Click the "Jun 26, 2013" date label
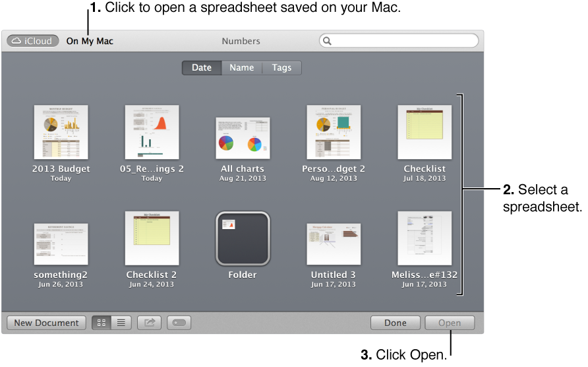Image resolution: width=588 pixels, height=367 pixels. pos(61,284)
